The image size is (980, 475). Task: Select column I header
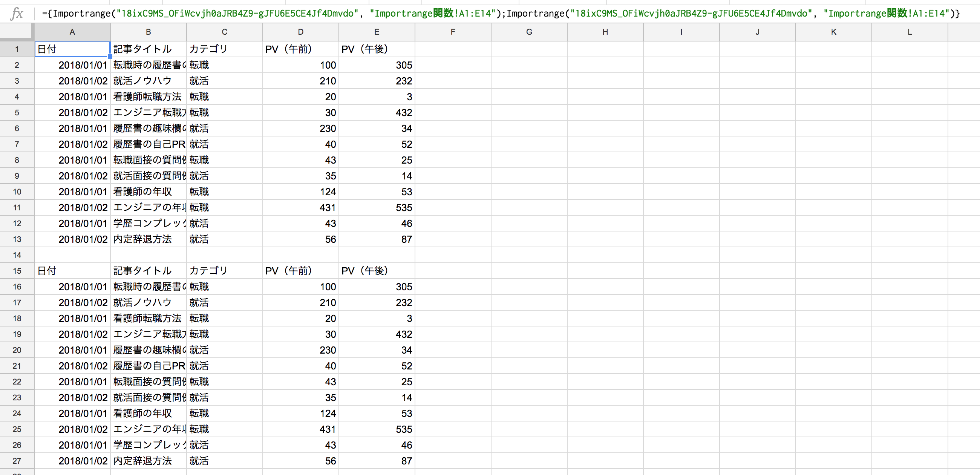(681, 32)
